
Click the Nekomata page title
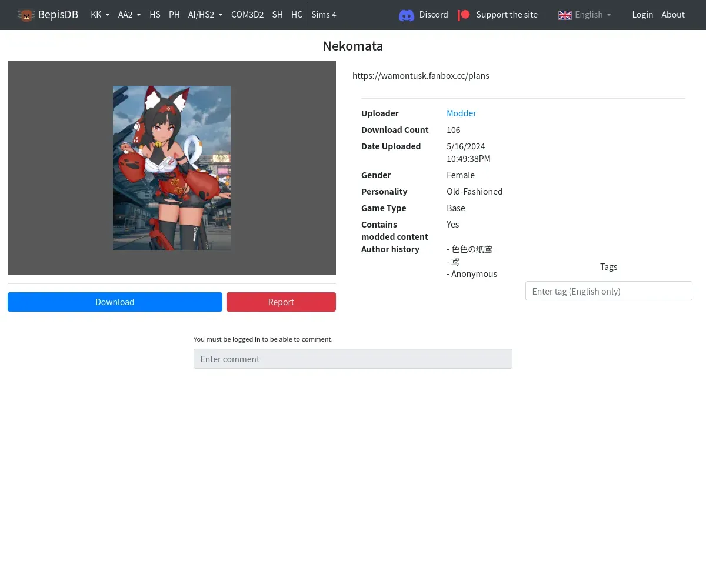tap(353, 46)
